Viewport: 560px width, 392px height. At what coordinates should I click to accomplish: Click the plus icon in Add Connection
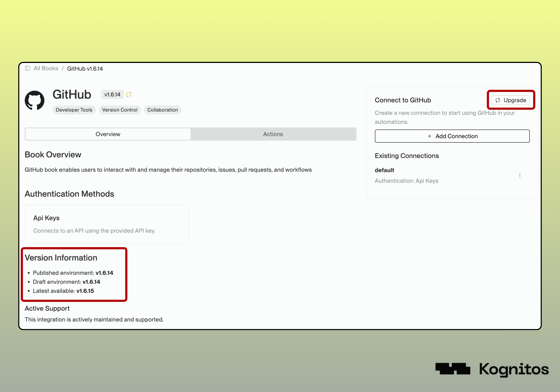click(429, 136)
